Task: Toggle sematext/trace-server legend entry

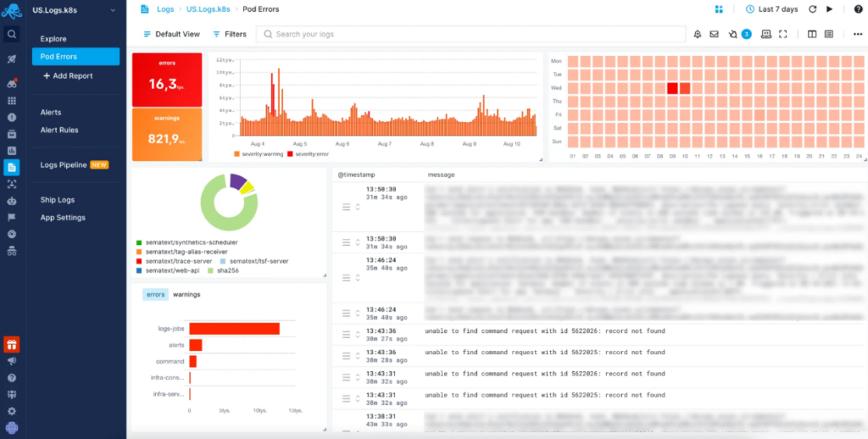Action: point(175,261)
